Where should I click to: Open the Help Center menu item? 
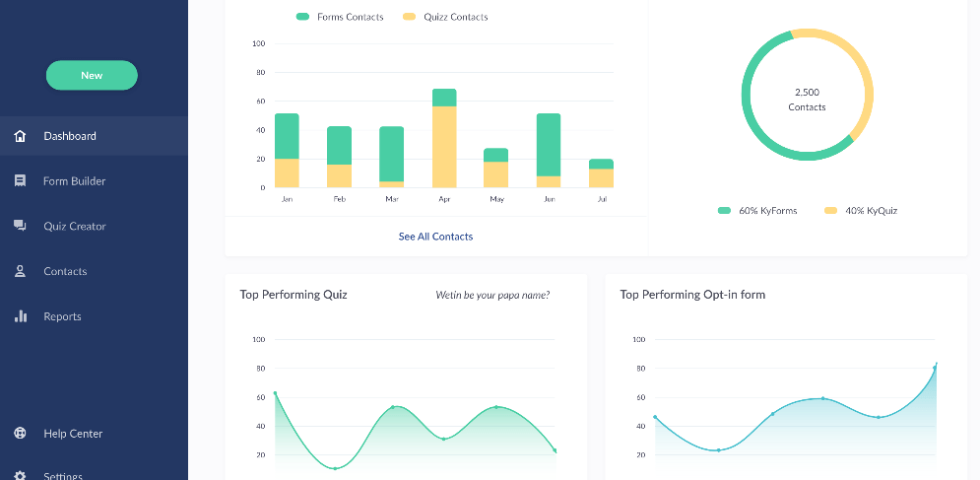coord(73,434)
